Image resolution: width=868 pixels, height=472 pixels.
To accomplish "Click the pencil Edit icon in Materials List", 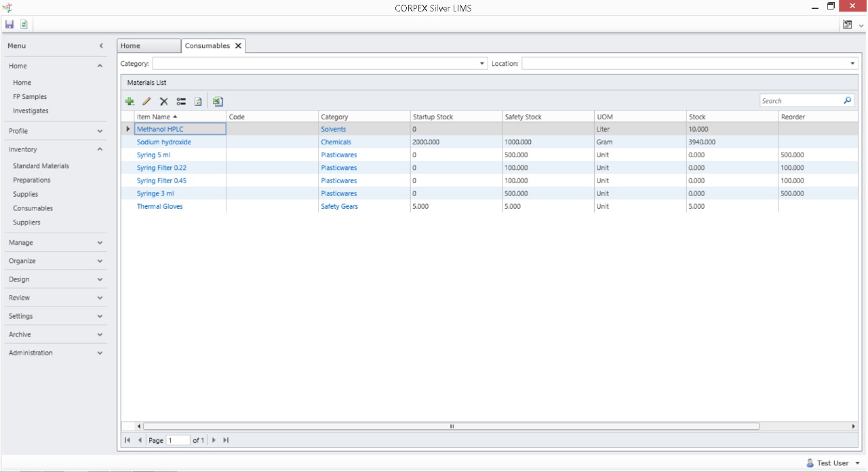I will pos(146,102).
